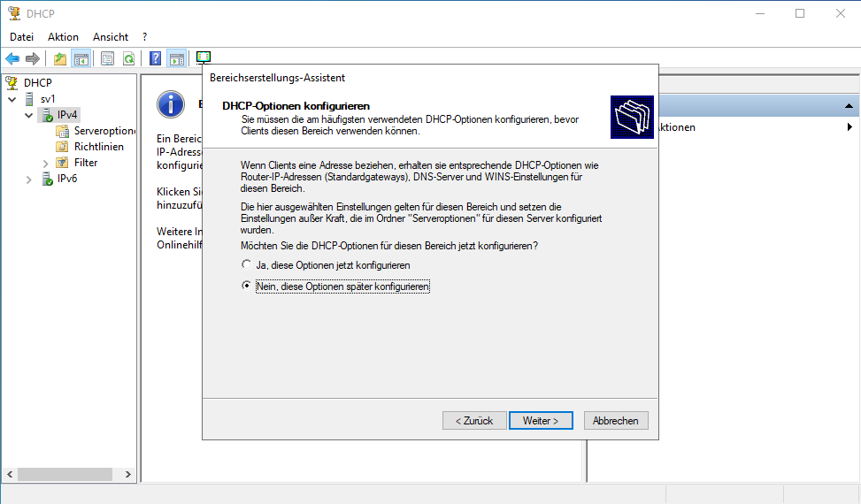
Task: Click the sv1 server icon in tree
Action: coord(30,99)
